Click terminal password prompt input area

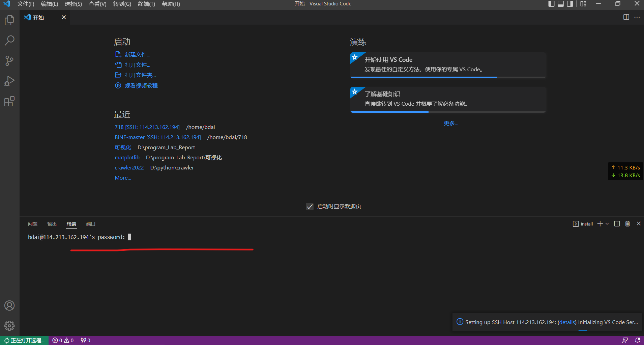pyautogui.click(x=130, y=237)
